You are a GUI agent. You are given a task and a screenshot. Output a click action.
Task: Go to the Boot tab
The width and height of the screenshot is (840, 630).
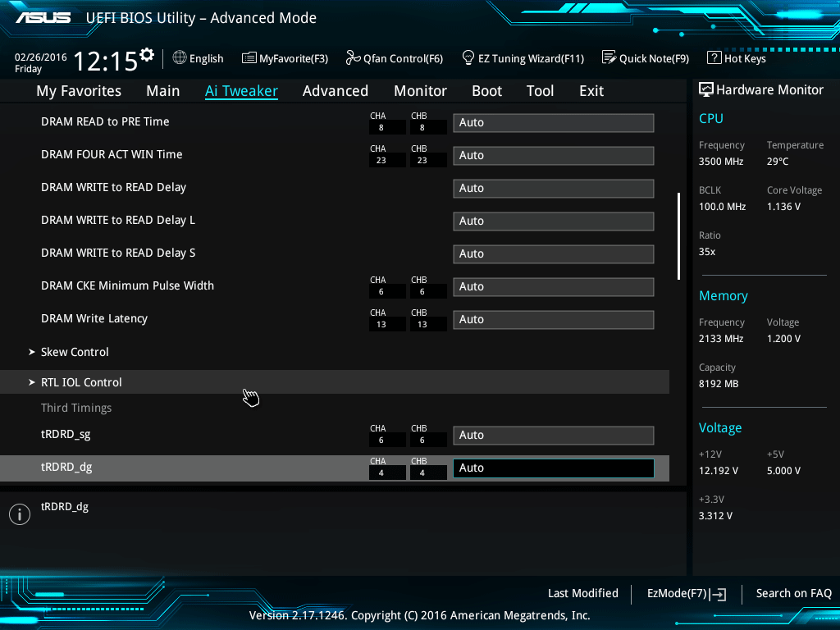pyautogui.click(x=486, y=91)
